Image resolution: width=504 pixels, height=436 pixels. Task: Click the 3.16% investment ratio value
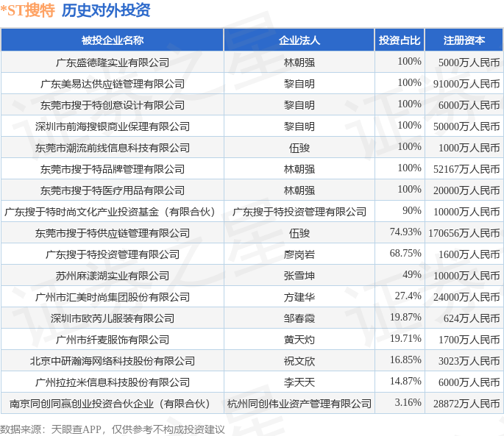pos(408,402)
